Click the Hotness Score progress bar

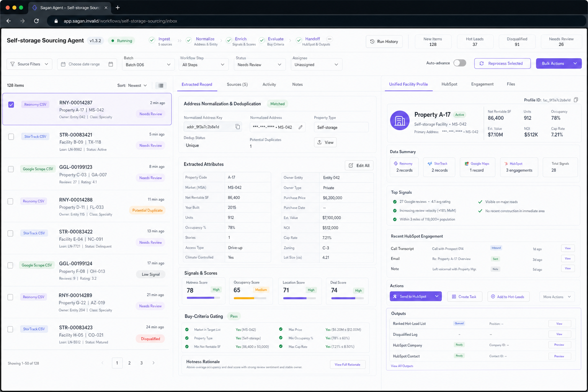[x=204, y=298]
